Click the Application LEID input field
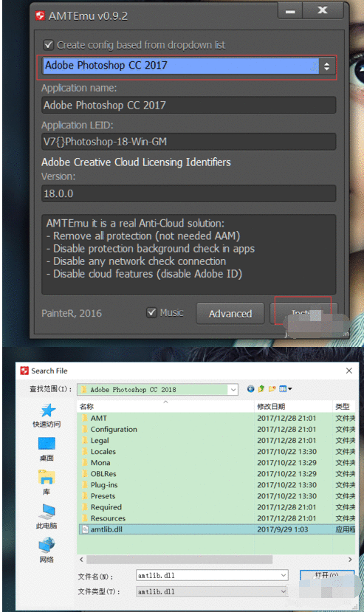Viewport: 364px width, 612px height. pyautogui.click(x=188, y=141)
